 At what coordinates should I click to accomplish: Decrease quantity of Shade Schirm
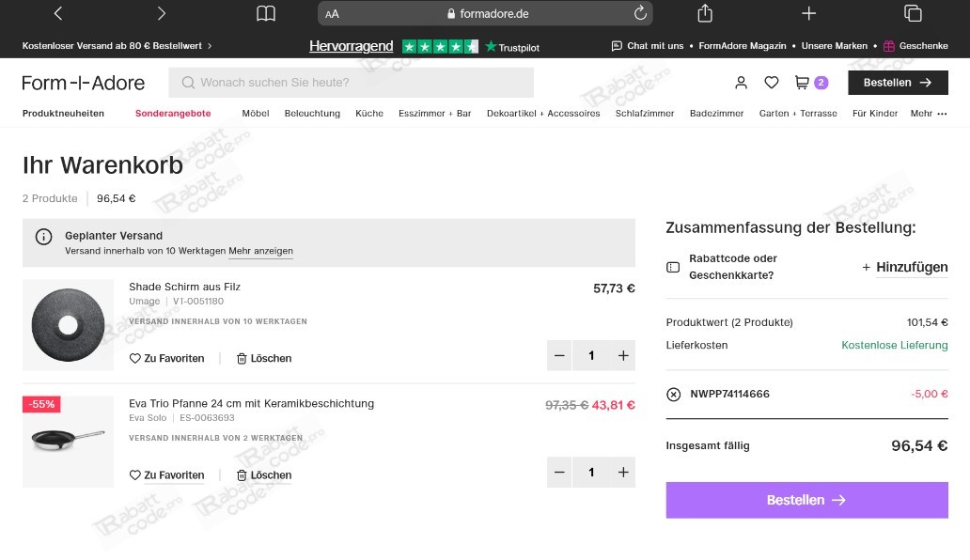(559, 355)
